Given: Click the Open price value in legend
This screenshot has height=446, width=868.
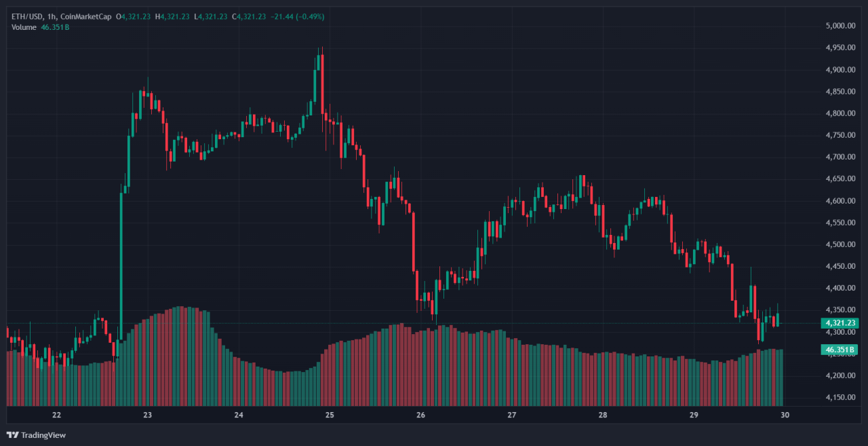Looking at the screenshot, I should (136, 16).
